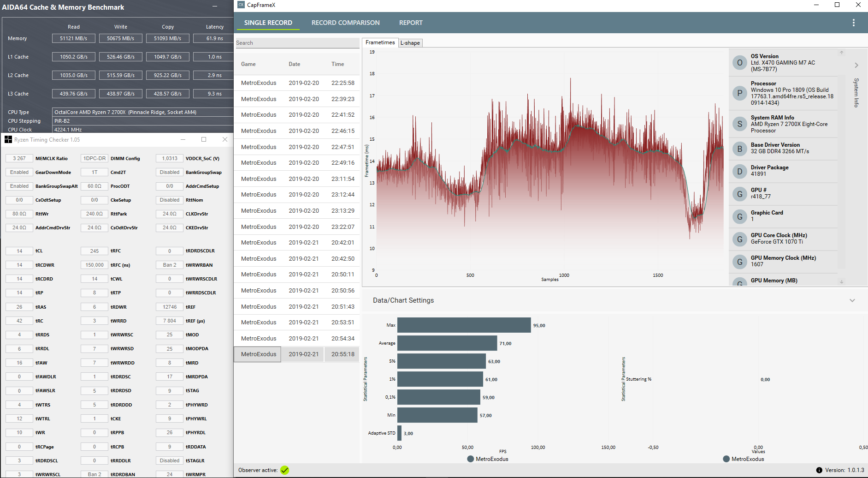The width and height of the screenshot is (868, 478).
Task: Expand the System Info side panel chevron
Action: tap(856, 66)
